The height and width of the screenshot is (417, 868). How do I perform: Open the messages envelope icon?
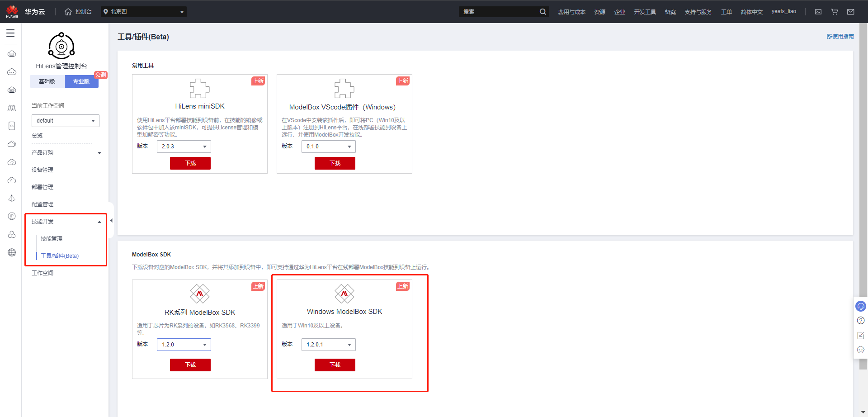pos(851,12)
